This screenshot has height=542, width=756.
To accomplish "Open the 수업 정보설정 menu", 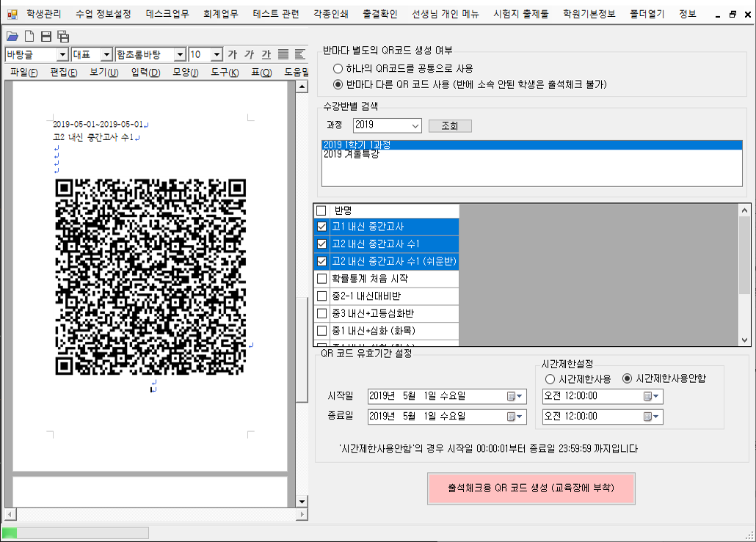I will tap(103, 14).
